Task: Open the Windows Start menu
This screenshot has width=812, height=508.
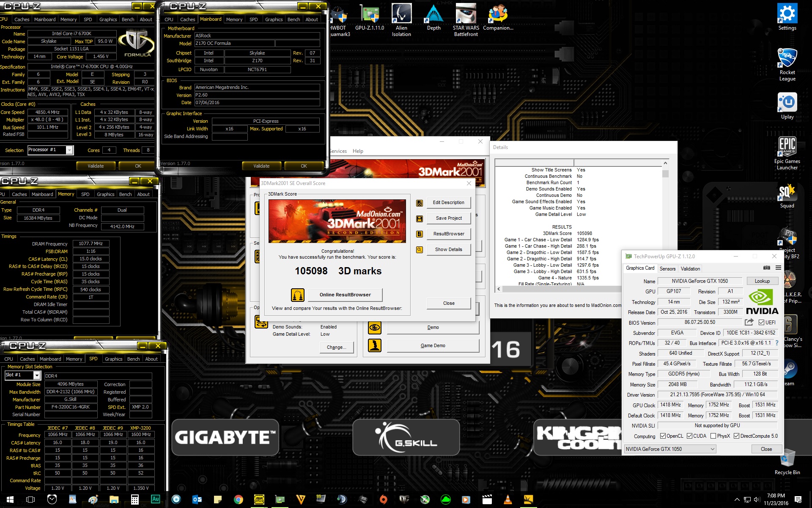Action: [x=10, y=500]
